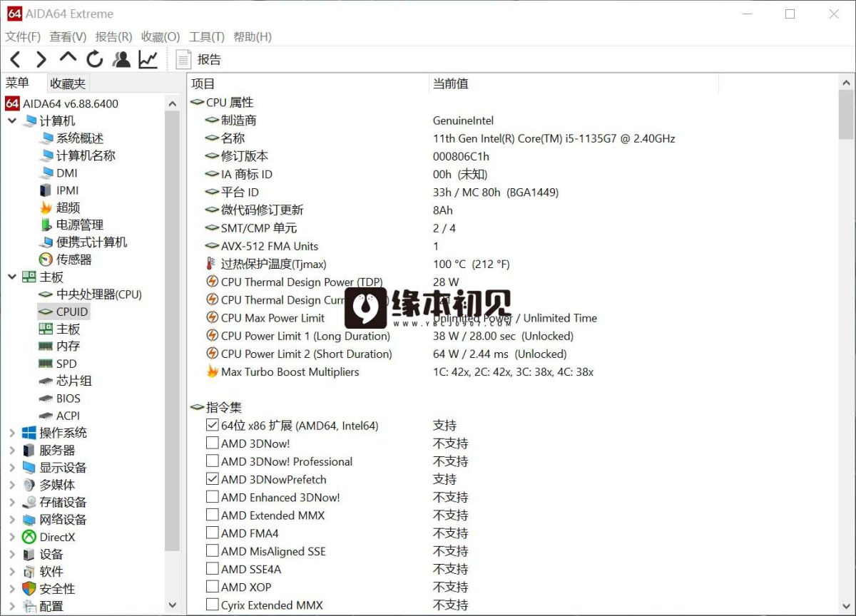Image resolution: width=856 pixels, height=616 pixels.
Task: Open the IPMI tree item
Action: coord(58,190)
